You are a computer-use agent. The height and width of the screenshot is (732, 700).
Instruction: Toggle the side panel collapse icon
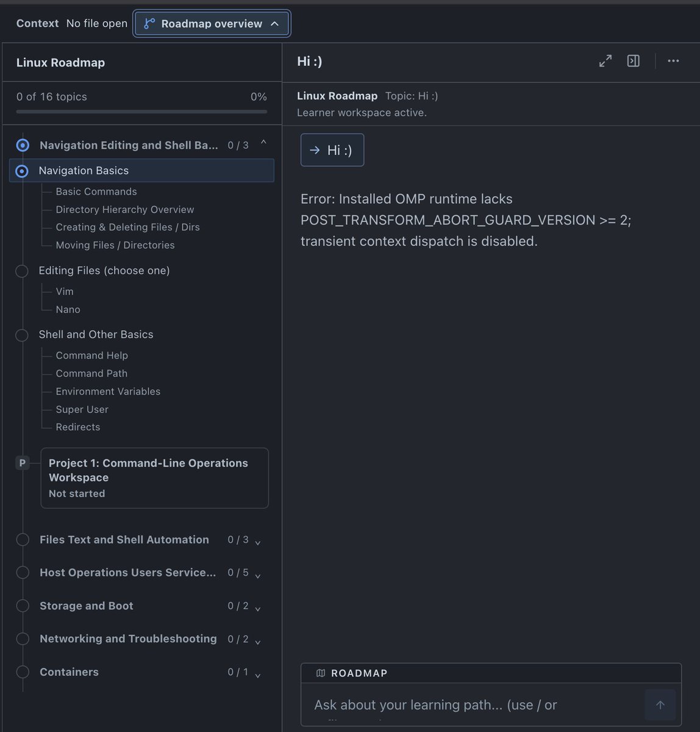634,61
